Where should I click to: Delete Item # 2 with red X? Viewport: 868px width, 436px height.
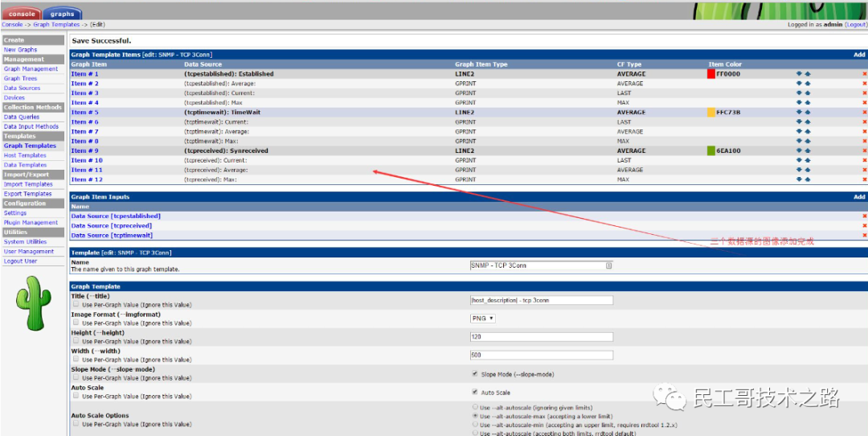click(864, 83)
